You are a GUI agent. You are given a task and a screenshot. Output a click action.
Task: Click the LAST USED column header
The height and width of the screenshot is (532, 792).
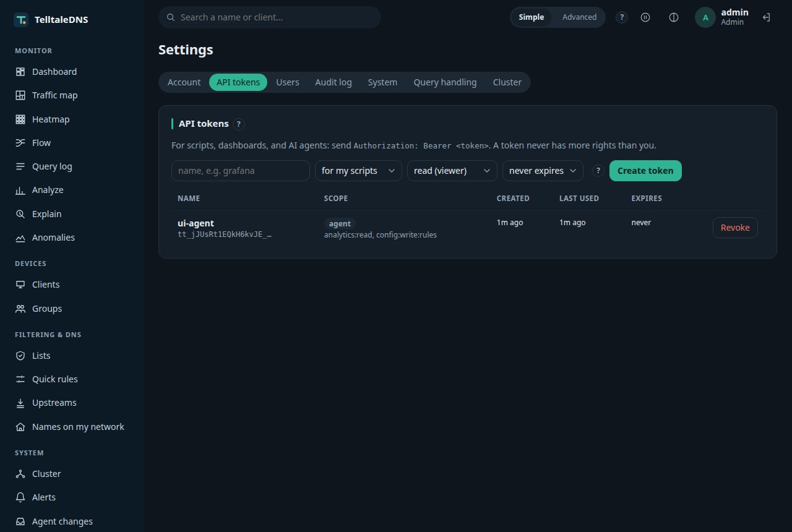click(x=579, y=199)
